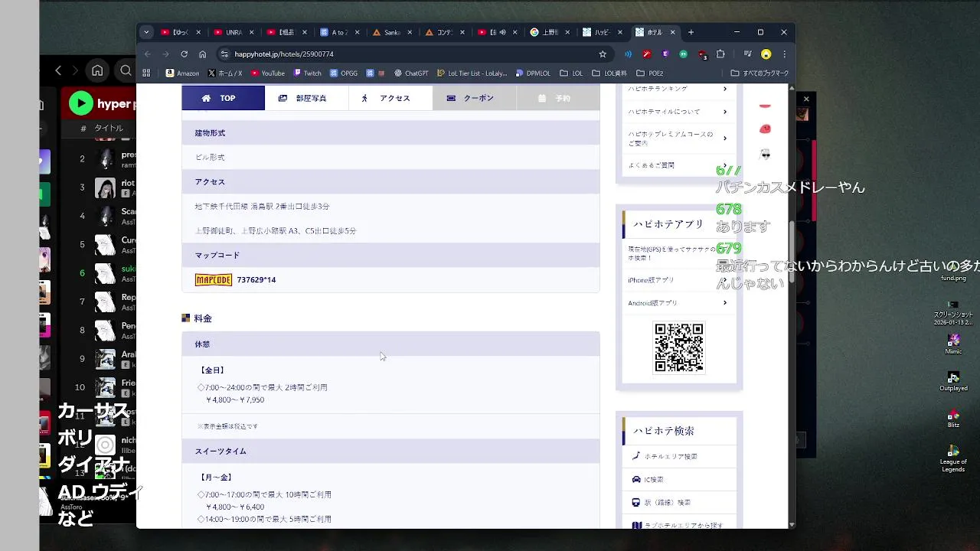This screenshot has width=980, height=551.
Task: Select the 予約 tab
Action: coord(557,98)
